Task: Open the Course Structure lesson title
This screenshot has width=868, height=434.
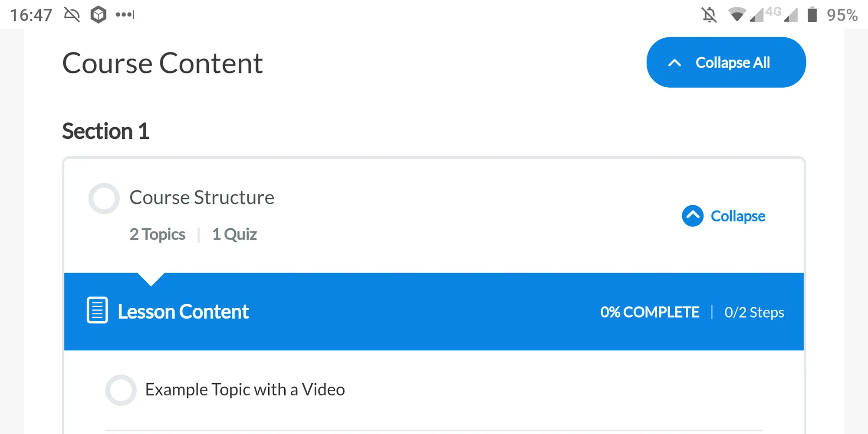Action: click(x=202, y=197)
